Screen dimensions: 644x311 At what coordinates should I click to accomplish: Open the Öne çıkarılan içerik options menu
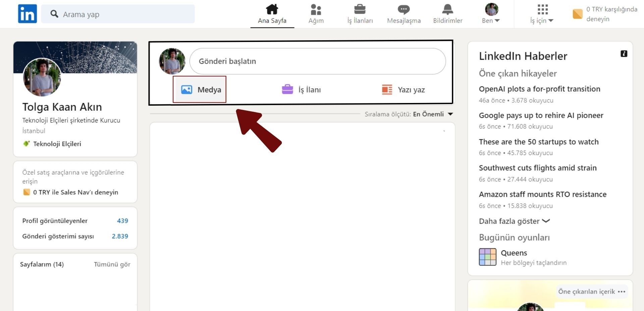pos(622,292)
